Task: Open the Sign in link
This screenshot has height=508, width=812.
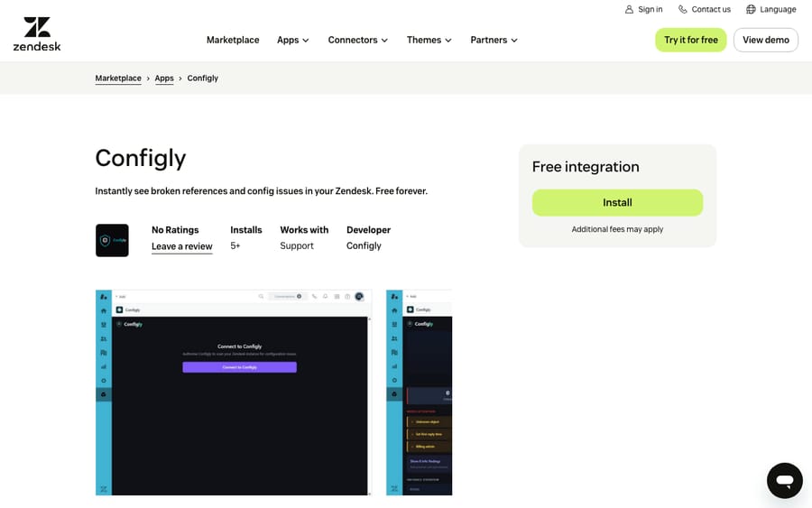Action: tap(643, 9)
